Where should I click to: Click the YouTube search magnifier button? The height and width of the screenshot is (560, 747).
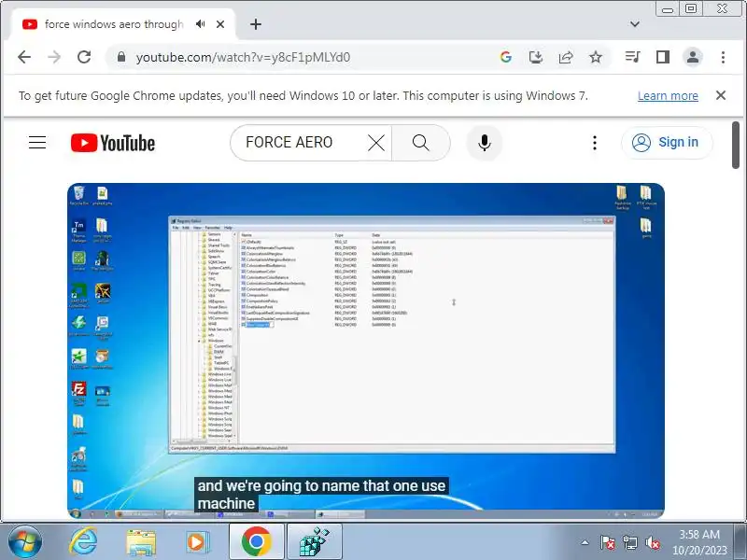coord(421,143)
